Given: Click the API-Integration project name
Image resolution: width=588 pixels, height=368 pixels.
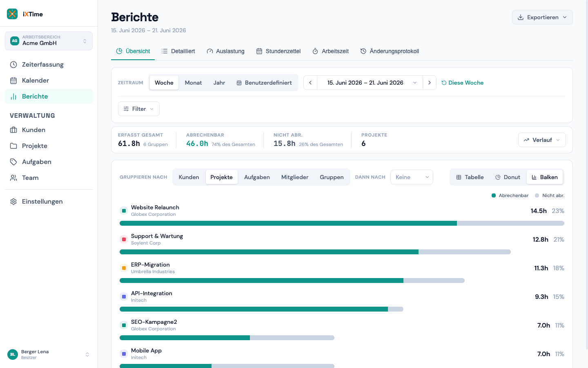Looking at the screenshot, I should coord(151,293).
